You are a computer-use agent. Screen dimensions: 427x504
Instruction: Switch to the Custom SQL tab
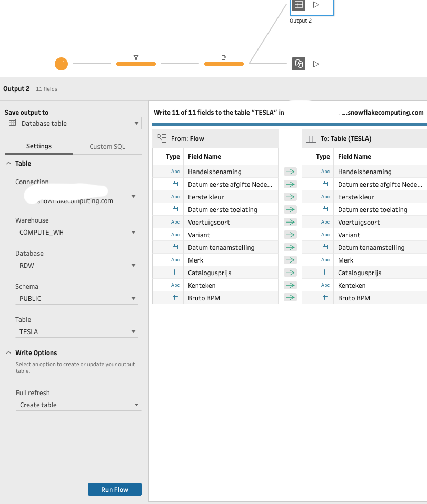point(107,146)
